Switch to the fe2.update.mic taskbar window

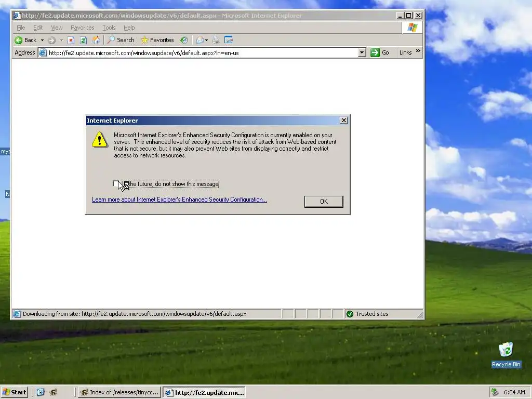pyautogui.click(x=205, y=393)
